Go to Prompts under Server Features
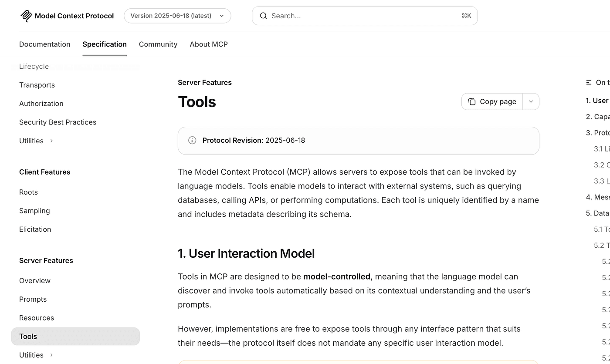 point(33,299)
